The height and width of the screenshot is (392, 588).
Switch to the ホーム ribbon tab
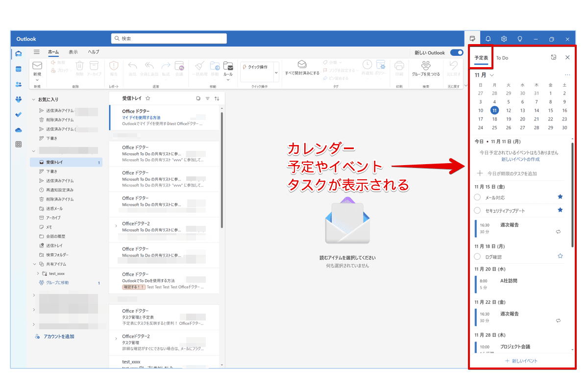53,52
